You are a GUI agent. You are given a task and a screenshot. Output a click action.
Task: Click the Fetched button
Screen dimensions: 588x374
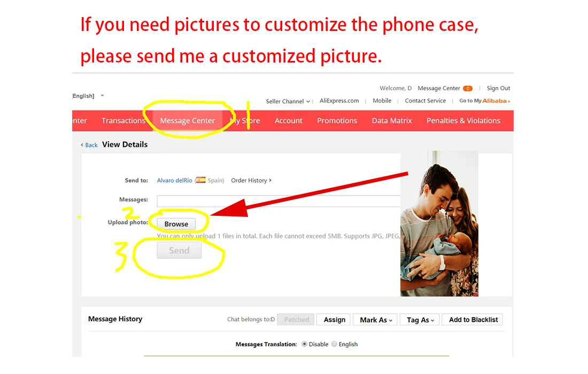point(296,320)
